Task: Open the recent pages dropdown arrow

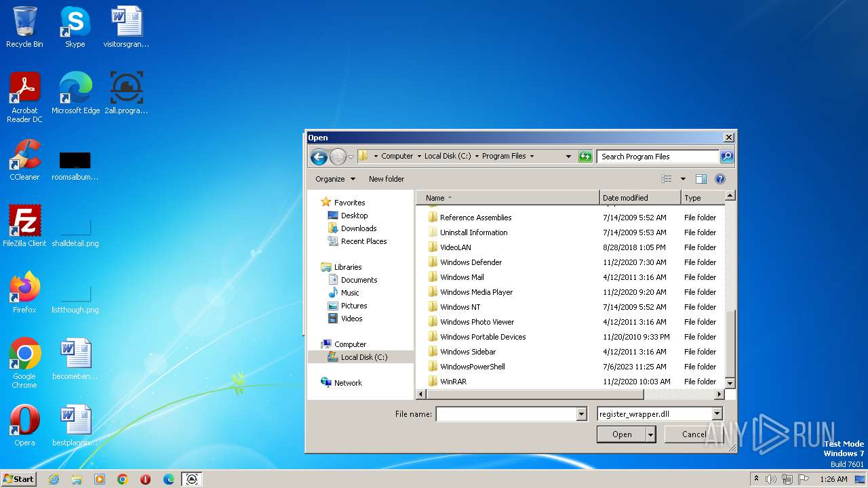Action: pyautogui.click(x=351, y=157)
